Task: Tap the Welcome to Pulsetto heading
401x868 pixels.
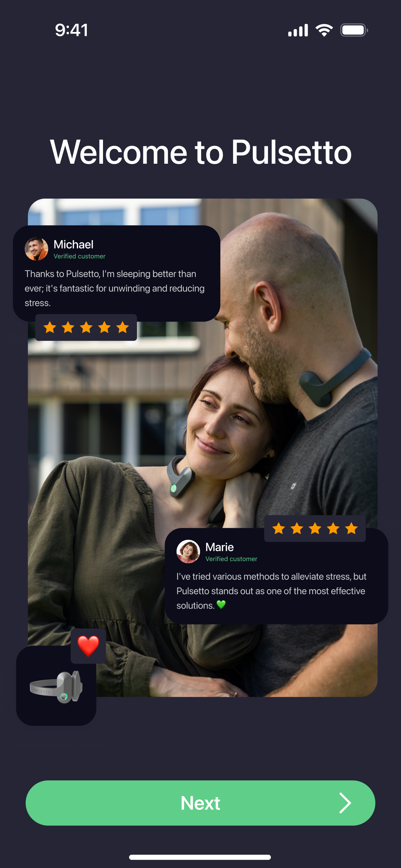Action: click(x=201, y=152)
